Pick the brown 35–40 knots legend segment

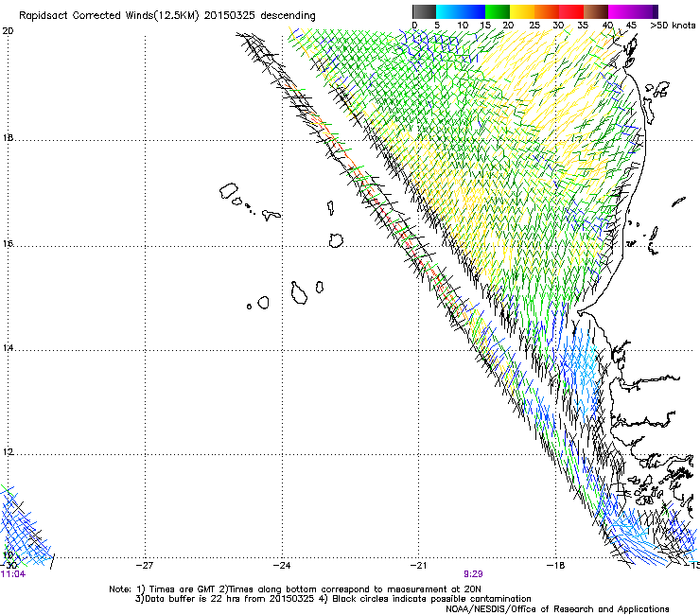[596, 11]
